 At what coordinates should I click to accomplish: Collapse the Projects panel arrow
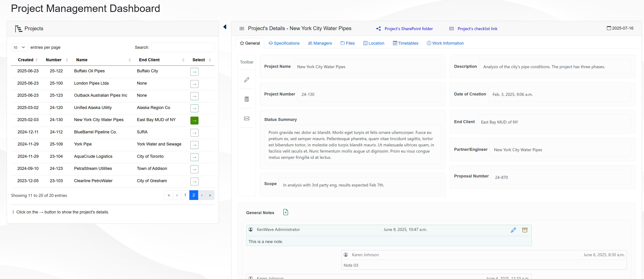[225, 27]
